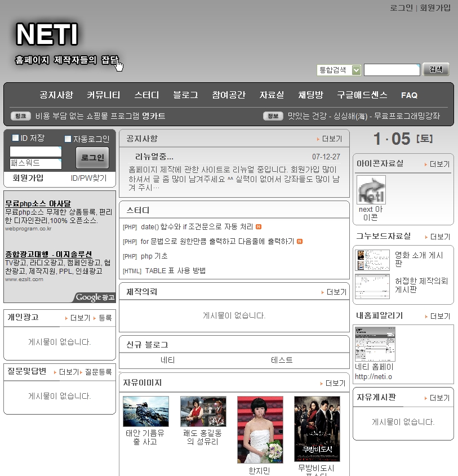458x476 pixels.
Task: Click 종합광고대행 - 이지솔루션 ad link
Action: 48,254
